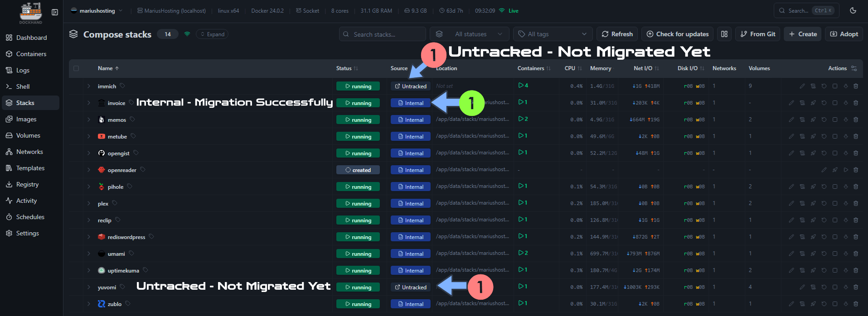View logs for the plex stack
This screenshot has width=868, height=316.
click(x=802, y=203)
